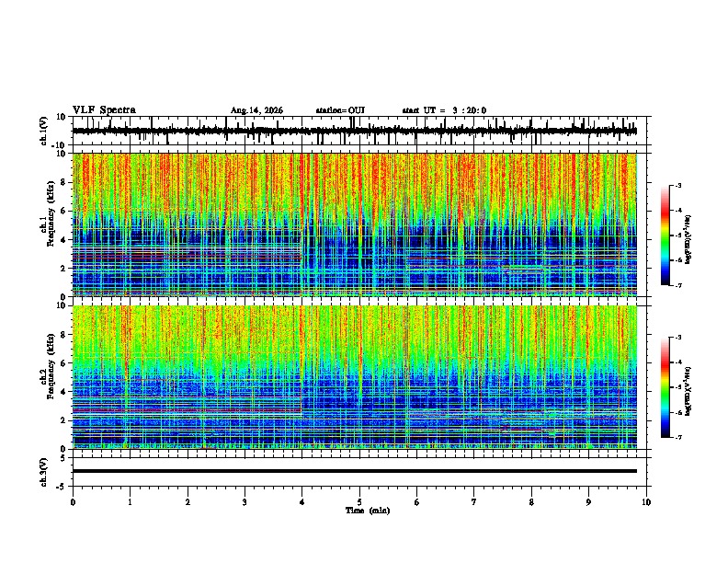Click the '-5' tick on ch.1 colorbar

pos(677,236)
